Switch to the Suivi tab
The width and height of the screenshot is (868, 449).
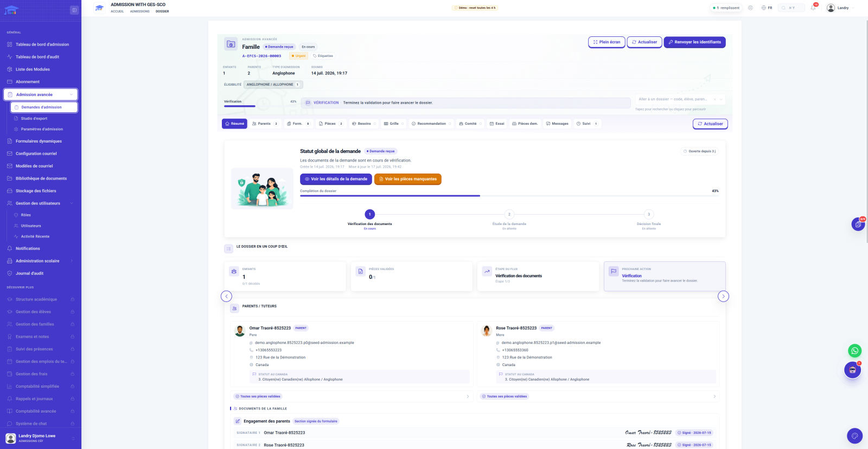coord(587,124)
